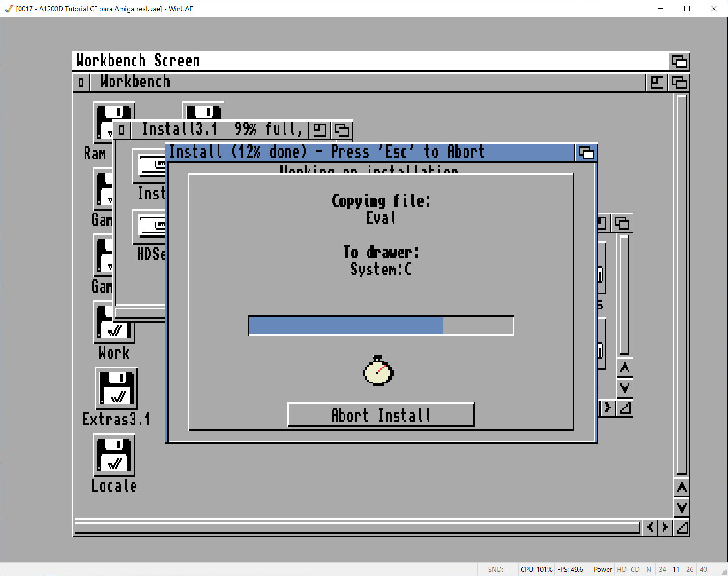Click the Abort Install button
This screenshot has height=576, width=728.
click(x=381, y=415)
